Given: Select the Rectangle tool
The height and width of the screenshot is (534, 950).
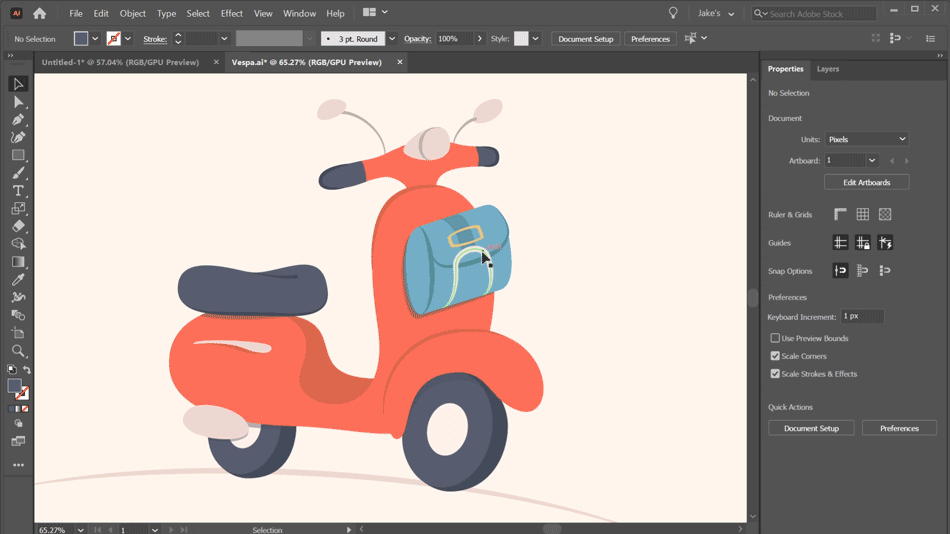Looking at the screenshot, I should click(x=18, y=155).
